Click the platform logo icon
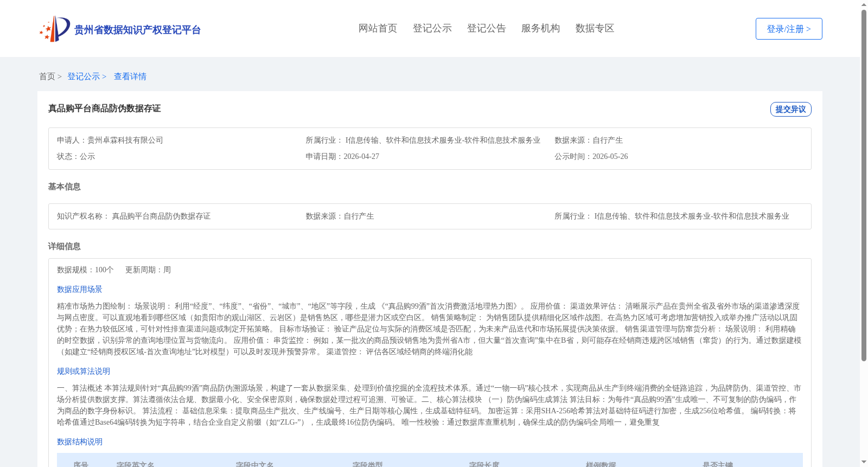This screenshot has width=868, height=467. click(55, 29)
